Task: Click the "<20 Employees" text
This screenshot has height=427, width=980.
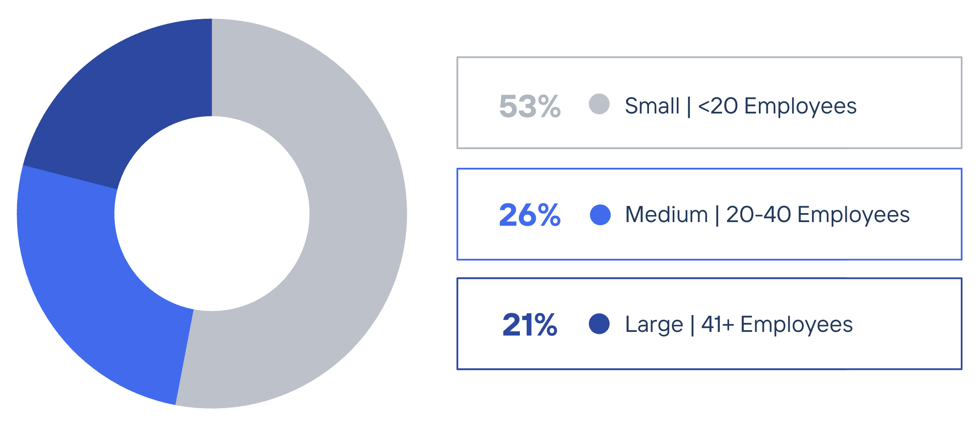Action: [x=777, y=106]
